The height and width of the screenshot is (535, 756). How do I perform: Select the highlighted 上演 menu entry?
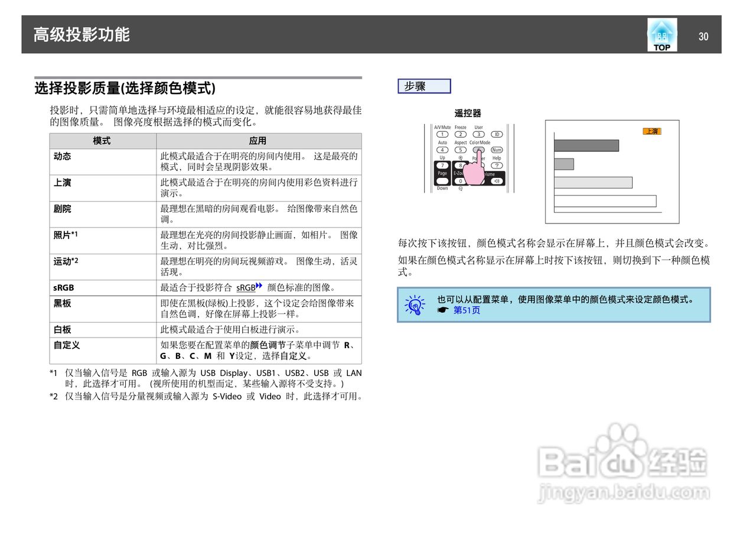tap(652, 131)
